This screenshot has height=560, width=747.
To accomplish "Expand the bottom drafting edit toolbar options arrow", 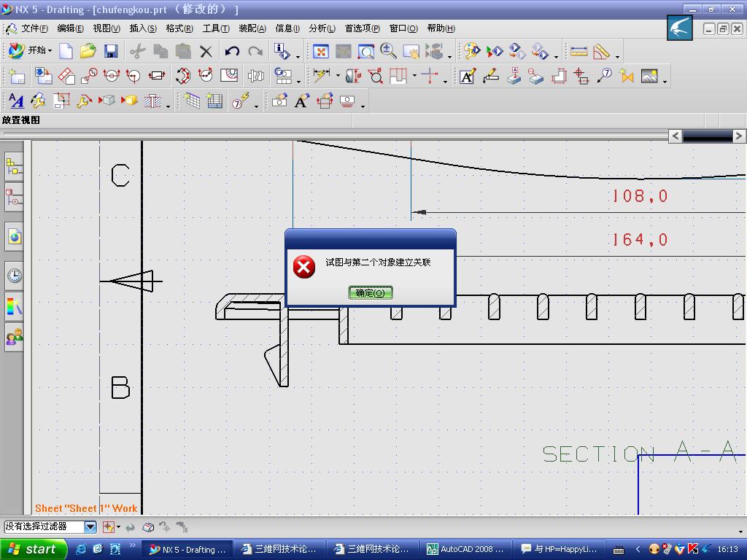I will pyautogui.click(x=363, y=106).
